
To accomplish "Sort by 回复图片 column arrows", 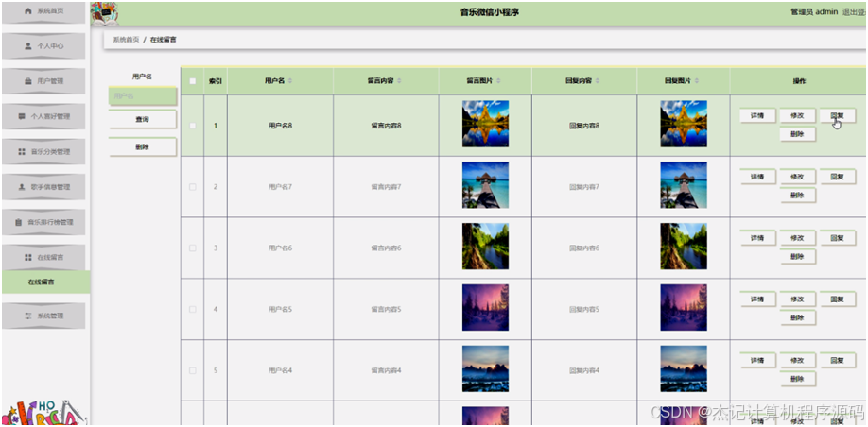I will click(x=697, y=81).
